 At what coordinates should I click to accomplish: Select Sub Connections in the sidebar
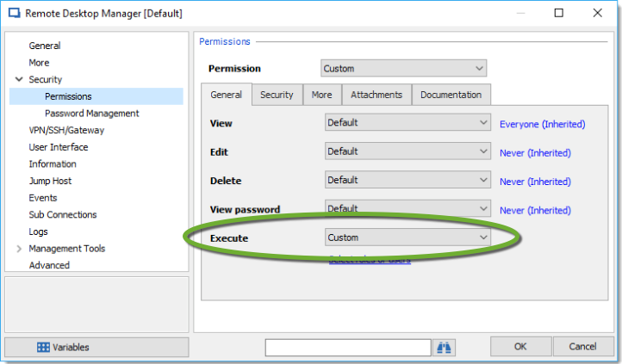pyautogui.click(x=63, y=214)
